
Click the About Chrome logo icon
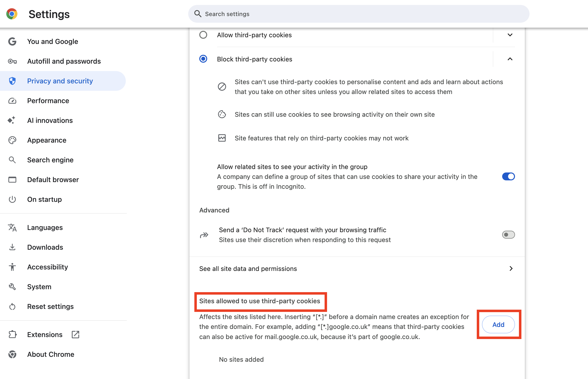[x=12, y=354]
